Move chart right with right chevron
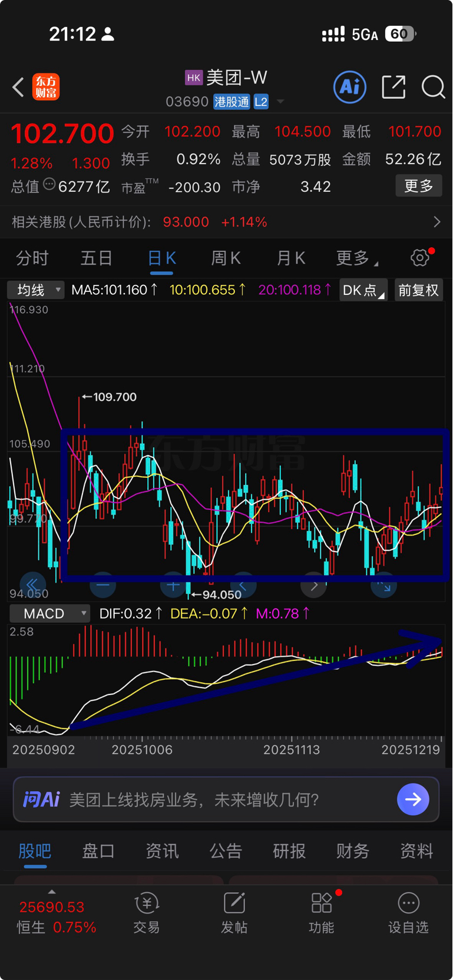The height and width of the screenshot is (980, 453). 313,585
